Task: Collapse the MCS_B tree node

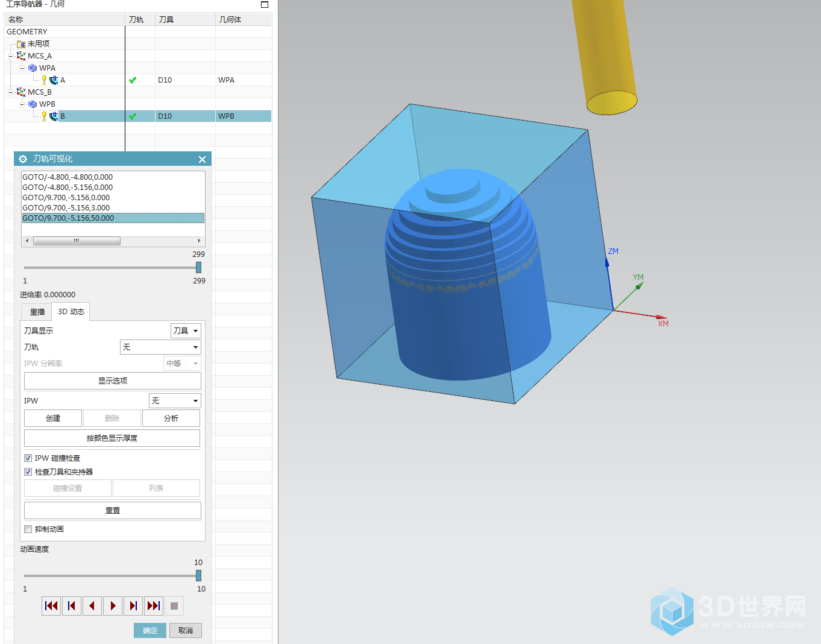Action: coord(10,92)
